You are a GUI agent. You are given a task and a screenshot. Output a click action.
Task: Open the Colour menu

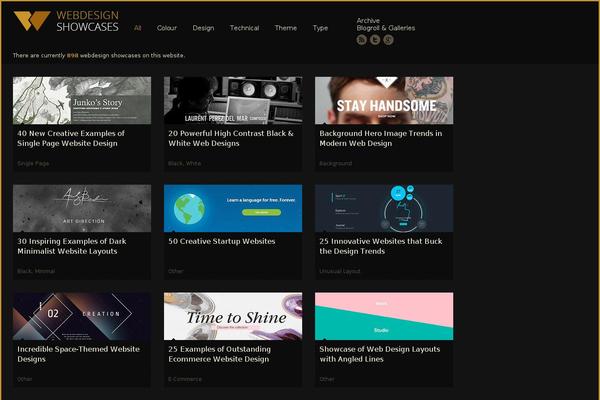tap(167, 28)
